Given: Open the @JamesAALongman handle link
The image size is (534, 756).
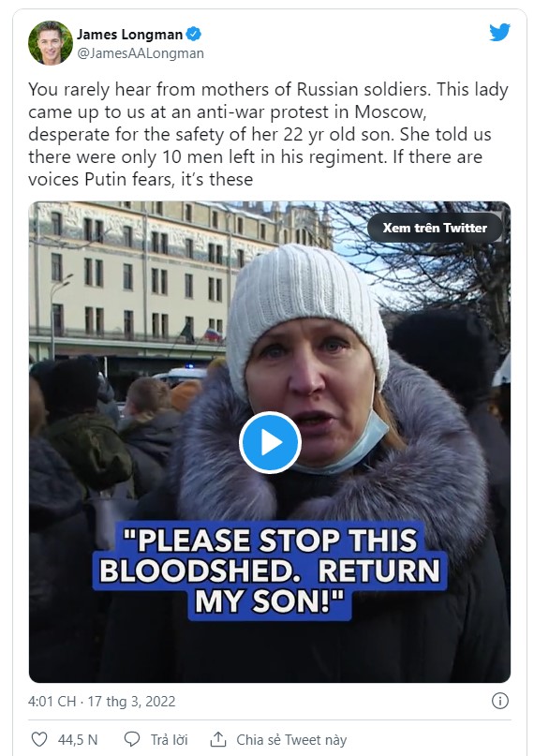Looking at the screenshot, I should (141, 53).
